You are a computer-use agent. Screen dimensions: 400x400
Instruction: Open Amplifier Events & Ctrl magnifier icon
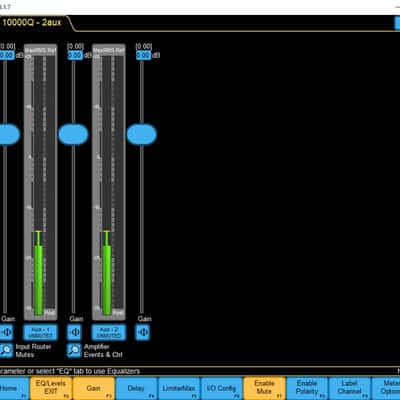(x=74, y=350)
